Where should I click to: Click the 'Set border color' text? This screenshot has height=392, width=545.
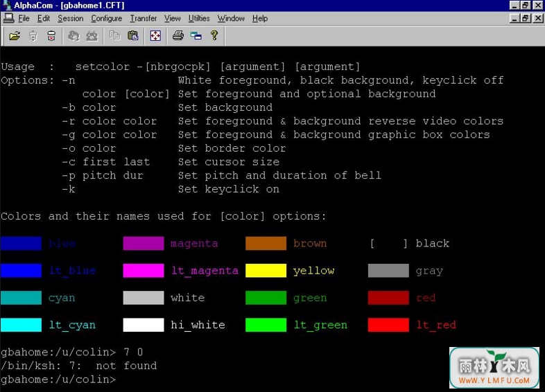(232, 148)
